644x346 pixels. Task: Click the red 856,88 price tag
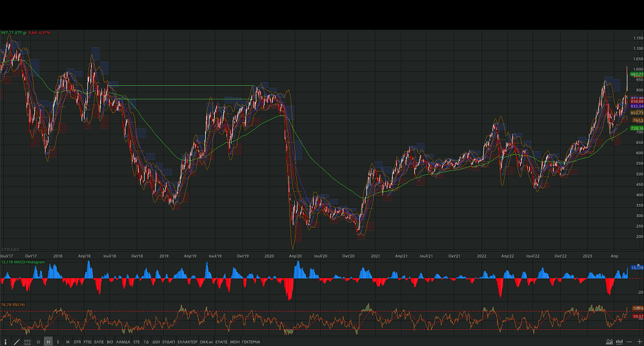(637, 101)
